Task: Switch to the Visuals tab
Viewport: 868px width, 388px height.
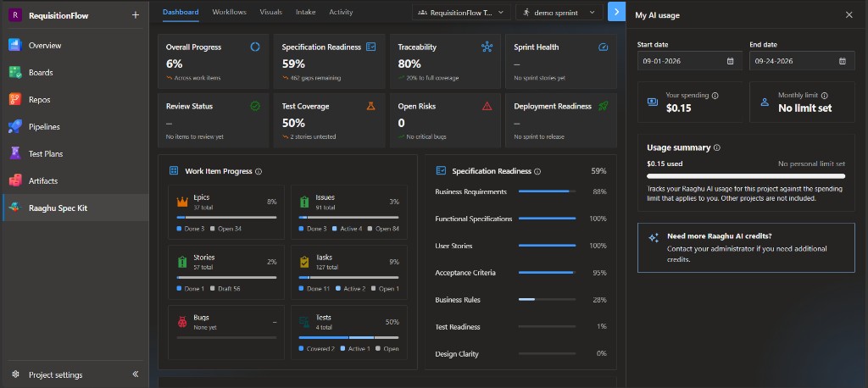Action: [270, 12]
